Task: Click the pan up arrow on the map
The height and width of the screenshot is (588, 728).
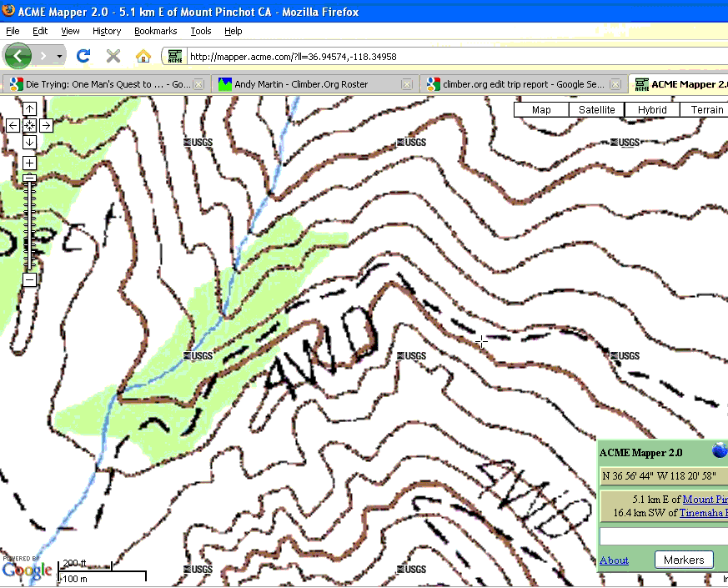Action: (30, 108)
